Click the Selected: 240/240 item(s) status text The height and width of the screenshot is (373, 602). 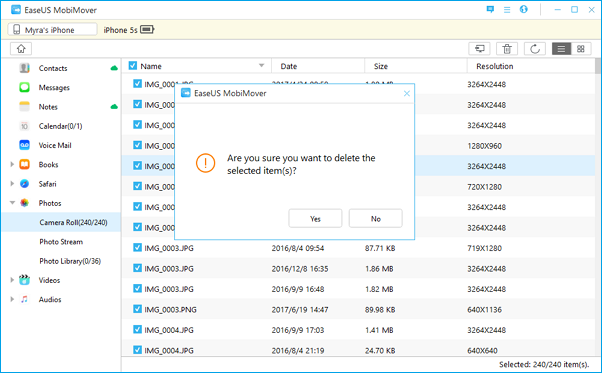544,364
